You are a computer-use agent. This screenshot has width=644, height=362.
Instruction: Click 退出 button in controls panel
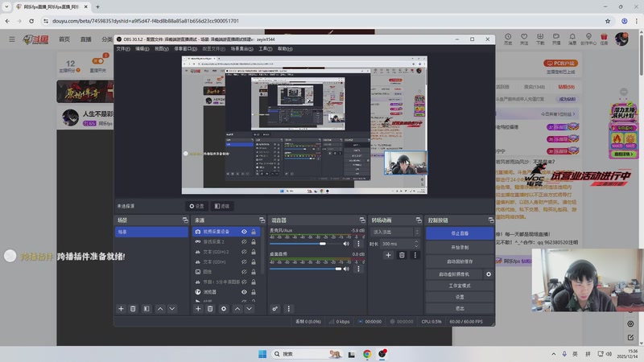coord(460,308)
